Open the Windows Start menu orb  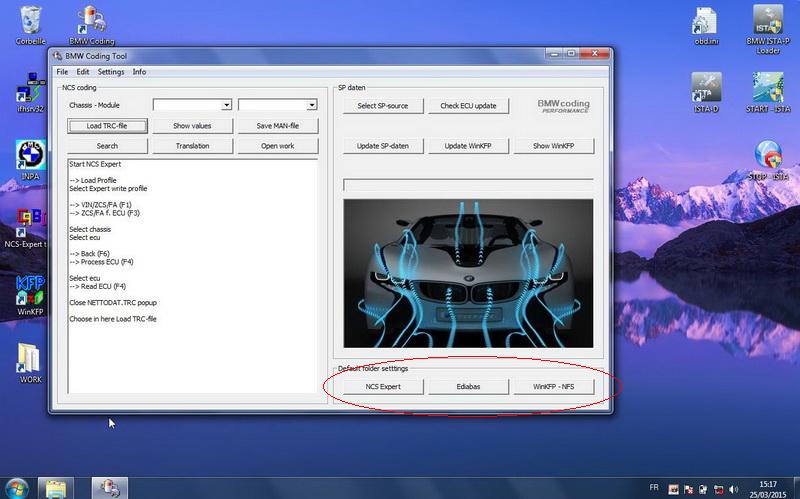17,488
